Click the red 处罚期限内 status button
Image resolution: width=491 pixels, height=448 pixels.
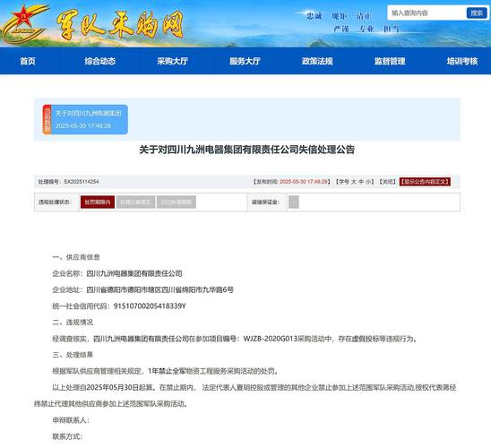coord(98,202)
